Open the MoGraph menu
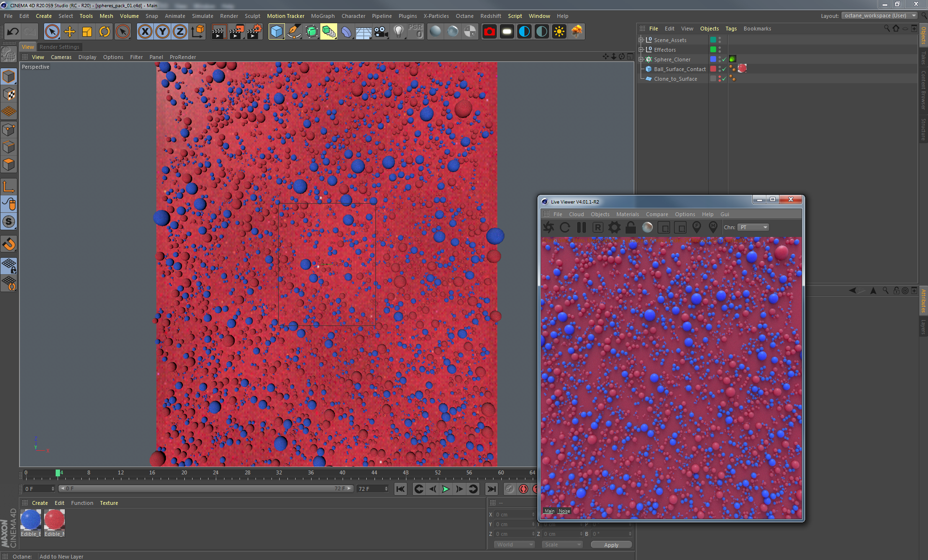The width and height of the screenshot is (928, 560). tap(323, 16)
